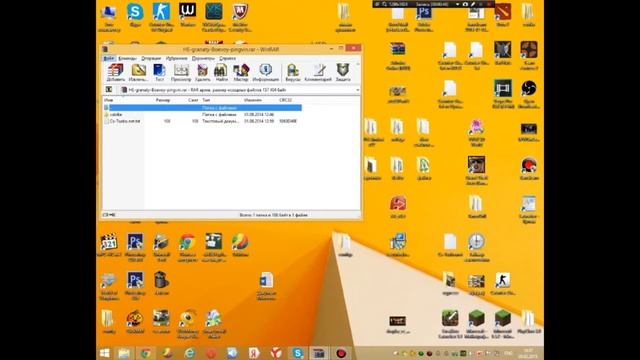Click the system clock in the taskbar
Viewport: 640px width, 360px height.
coord(529,353)
